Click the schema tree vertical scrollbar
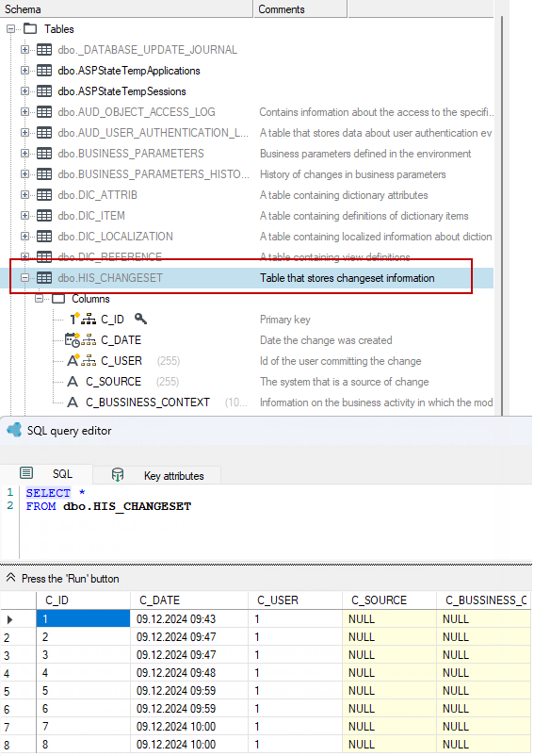This screenshot has height=756, width=534. pyautogui.click(x=501, y=215)
